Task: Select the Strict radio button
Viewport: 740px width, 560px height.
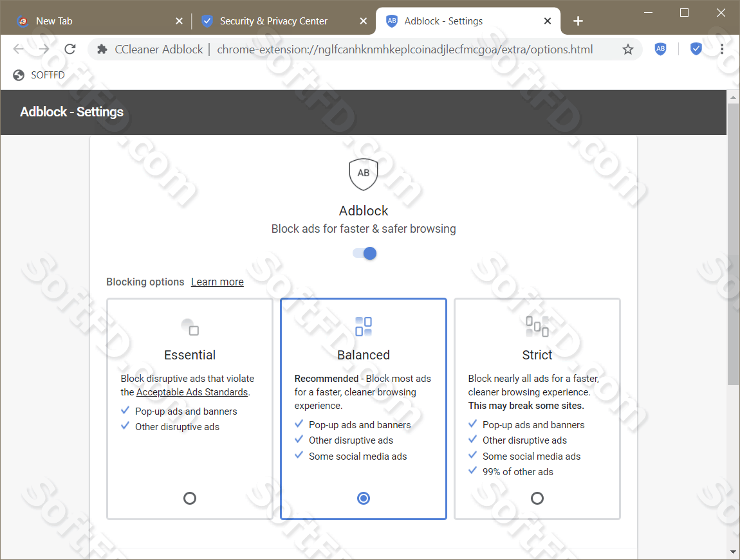Action: (x=537, y=498)
